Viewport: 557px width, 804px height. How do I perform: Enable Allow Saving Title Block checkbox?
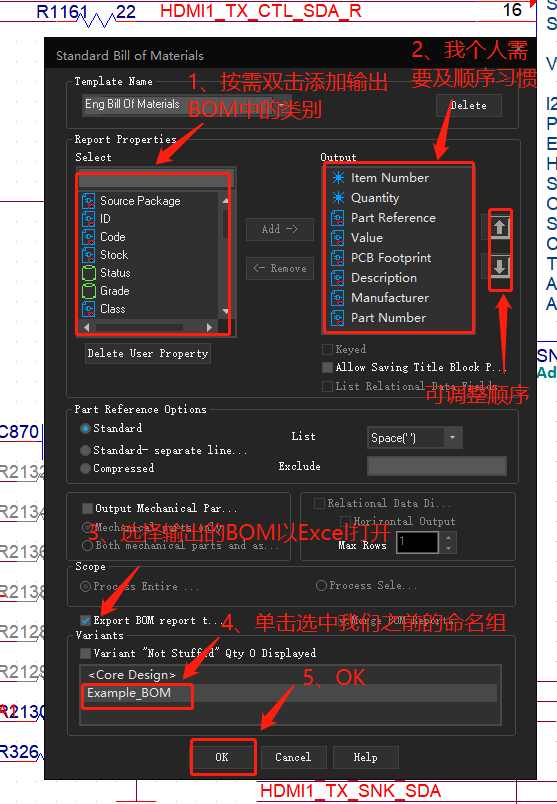tap(327, 367)
